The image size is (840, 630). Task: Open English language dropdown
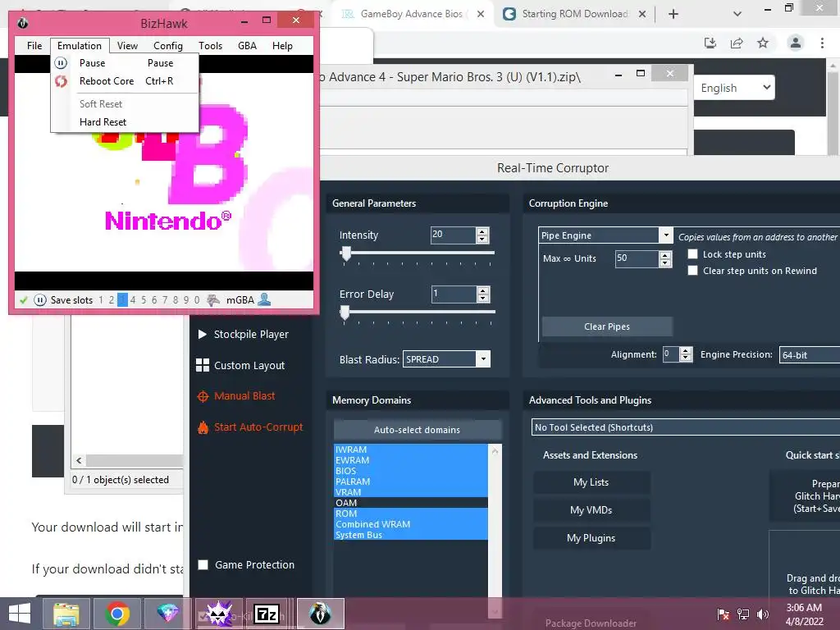point(734,88)
